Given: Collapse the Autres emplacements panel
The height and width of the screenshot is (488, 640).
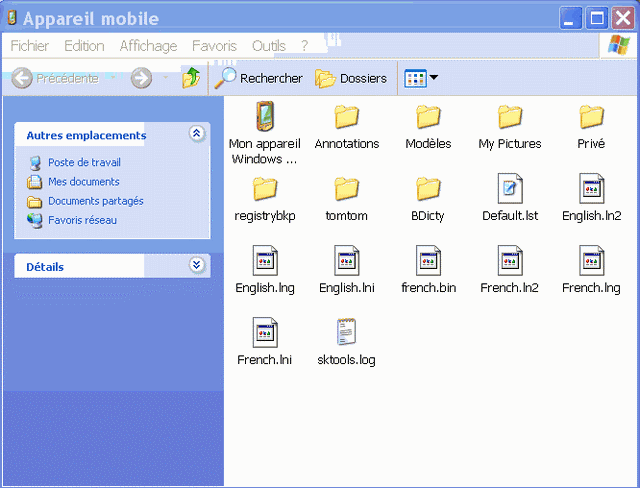Looking at the screenshot, I should [x=197, y=134].
